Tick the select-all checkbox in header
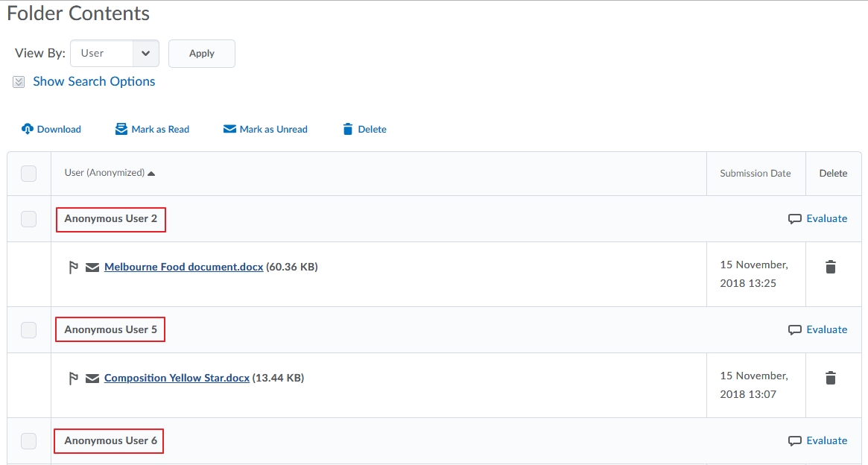 29,174
